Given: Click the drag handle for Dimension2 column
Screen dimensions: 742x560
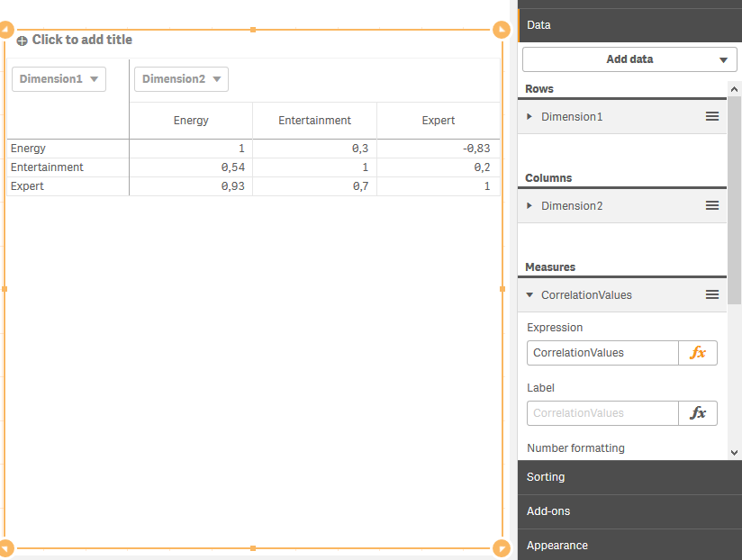Looking at the screenshot, I should [x=711, y=206].
